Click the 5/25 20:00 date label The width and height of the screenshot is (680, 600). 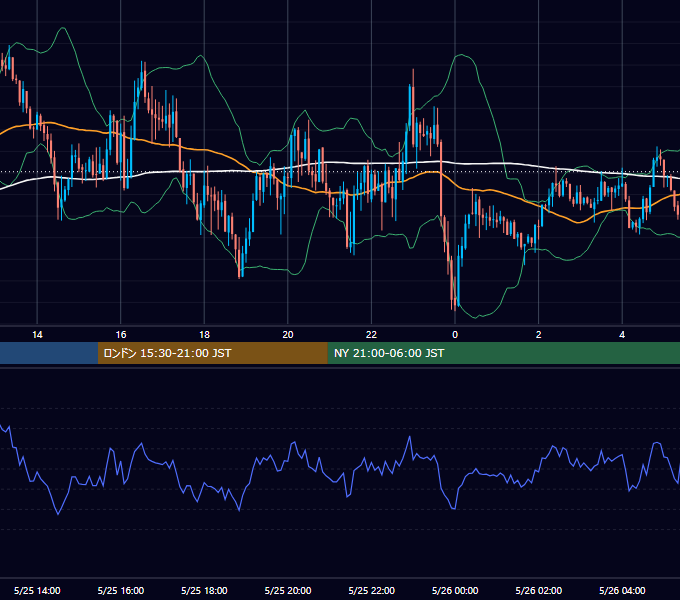coord(288,590)
